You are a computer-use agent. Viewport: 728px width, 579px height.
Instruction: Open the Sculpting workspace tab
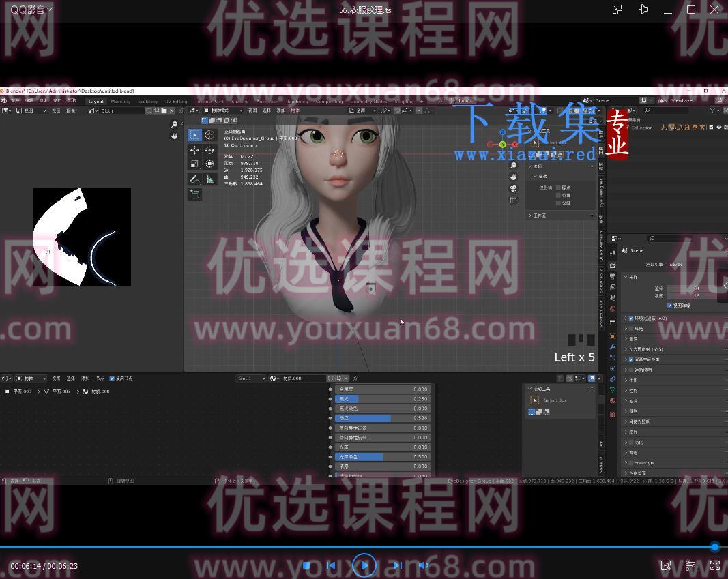tap(147, 101)
